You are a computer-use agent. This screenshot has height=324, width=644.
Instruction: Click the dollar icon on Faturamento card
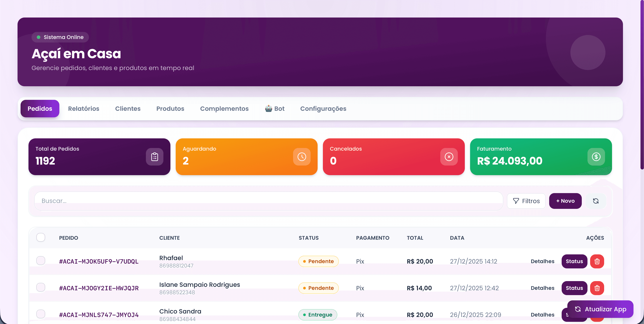click(596, 157)
